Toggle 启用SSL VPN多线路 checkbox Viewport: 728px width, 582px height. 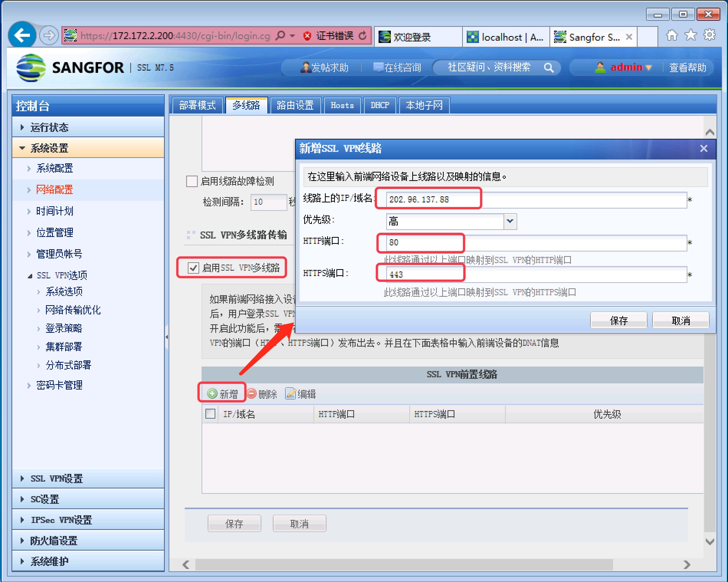point(193,268)
